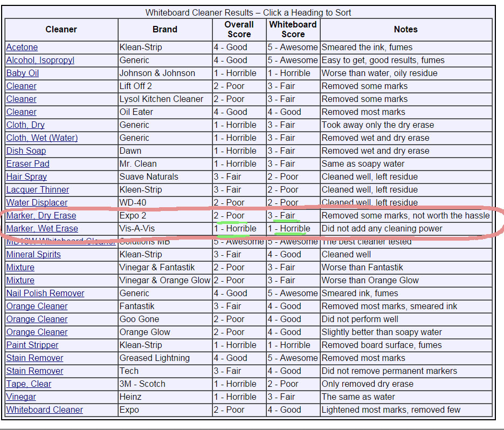Open Stain Remover link in Tech row

[x=34, y=371]
